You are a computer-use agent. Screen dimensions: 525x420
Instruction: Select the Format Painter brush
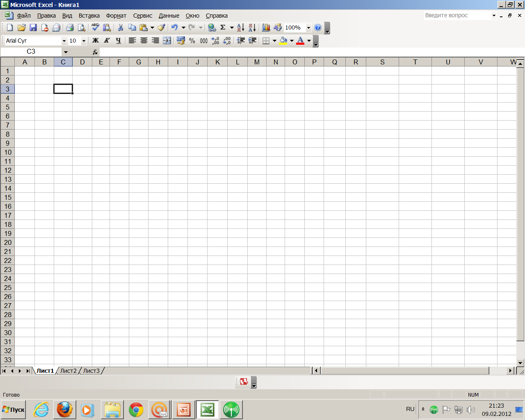[x=161, y=27]
